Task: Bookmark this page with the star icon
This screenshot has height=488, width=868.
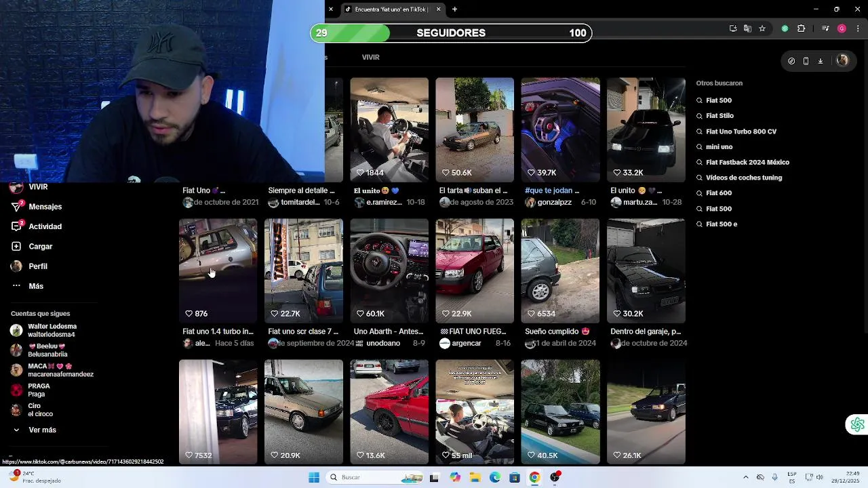Action: tap(762, 28)
